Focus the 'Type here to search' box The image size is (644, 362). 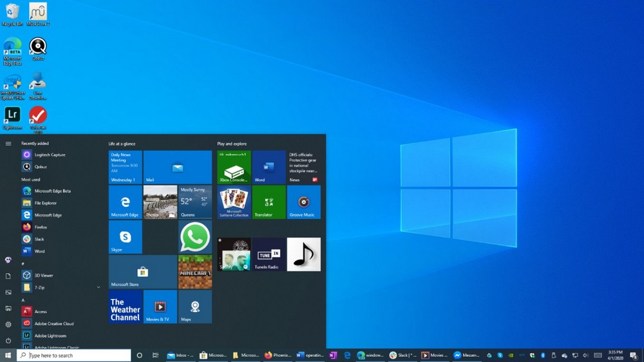coord(74,355)
